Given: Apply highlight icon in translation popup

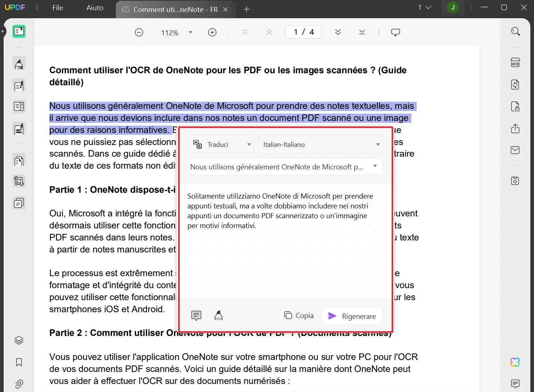Looking at the screenshot, I should 219,315.
